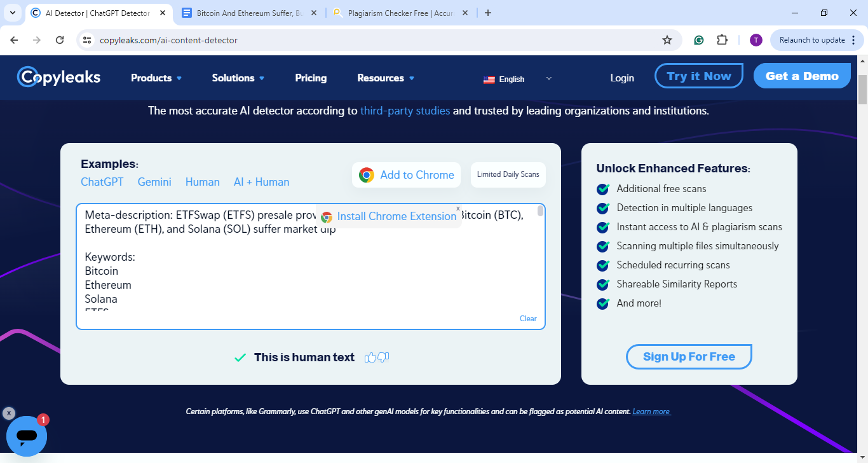View site information icon in address bar
This screenshot has height=463, width=868.
coord(88,40)
